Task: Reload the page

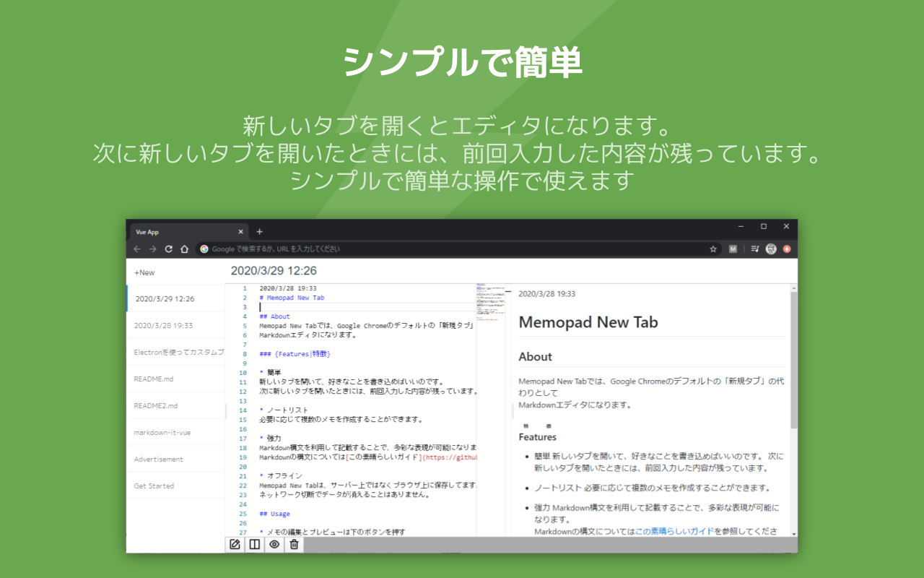Action: pyautogui.click(x=168, y=249)
